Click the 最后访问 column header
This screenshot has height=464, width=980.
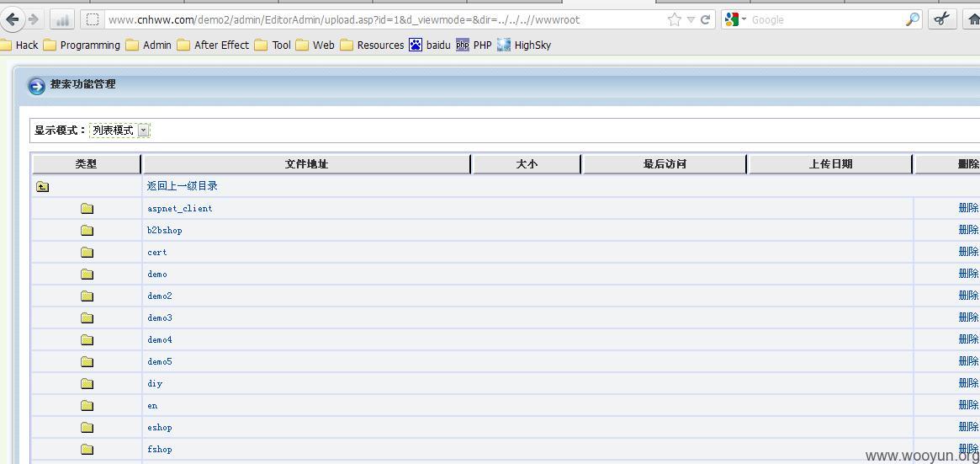(665, 164)
